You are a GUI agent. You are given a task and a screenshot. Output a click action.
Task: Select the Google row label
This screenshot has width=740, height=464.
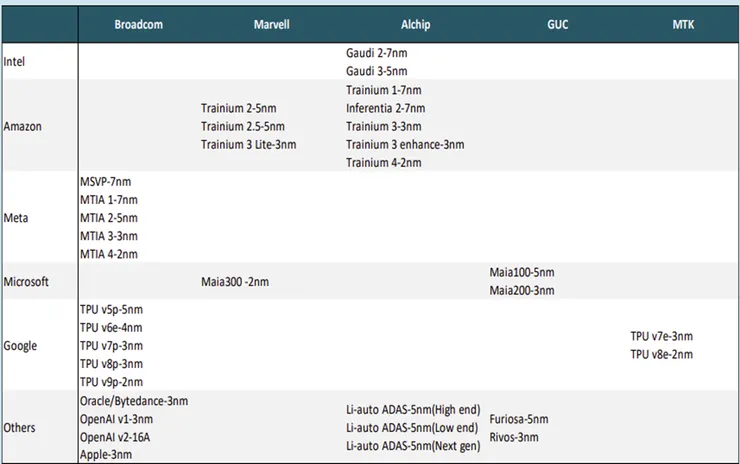click(21, 346)
